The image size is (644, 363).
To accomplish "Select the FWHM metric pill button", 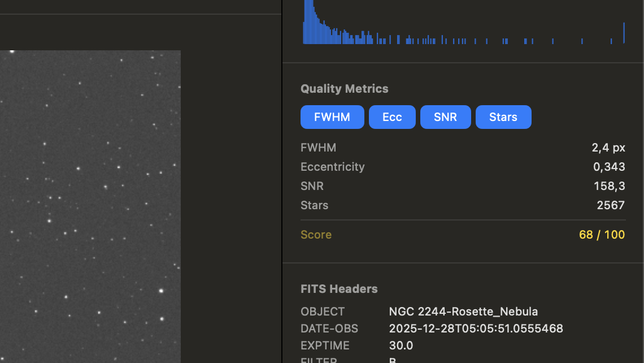I will pyautogui.click(x=332, y=117).
